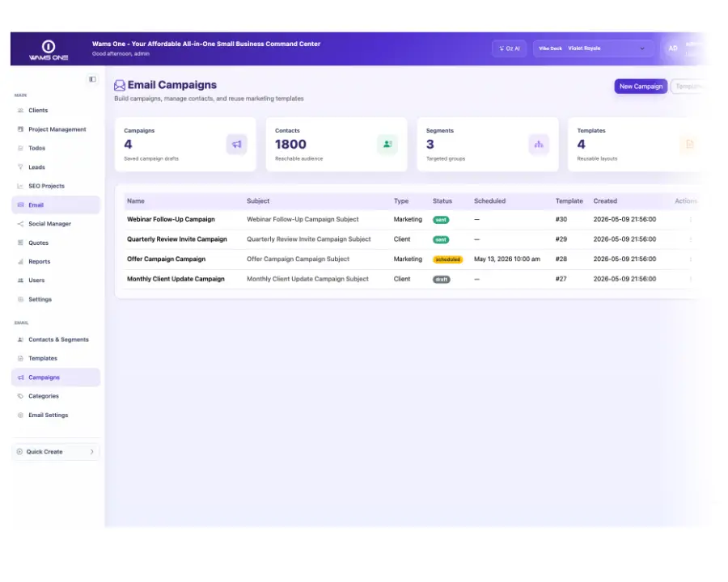Open actions menu for Webinar Follow-Up Campaign
This screenshot has height=582, width=728.
[691, 220]
